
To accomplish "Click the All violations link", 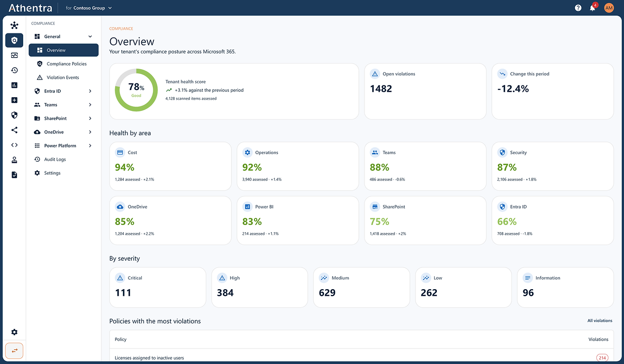I will pos(600,321).
